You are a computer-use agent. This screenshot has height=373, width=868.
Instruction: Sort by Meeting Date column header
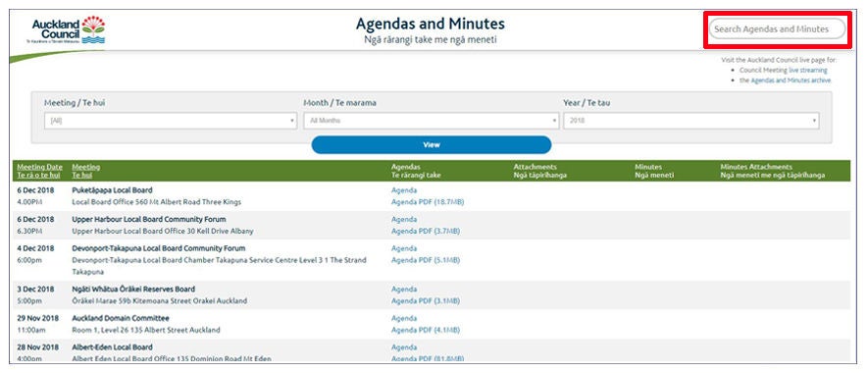coord(39,171)
